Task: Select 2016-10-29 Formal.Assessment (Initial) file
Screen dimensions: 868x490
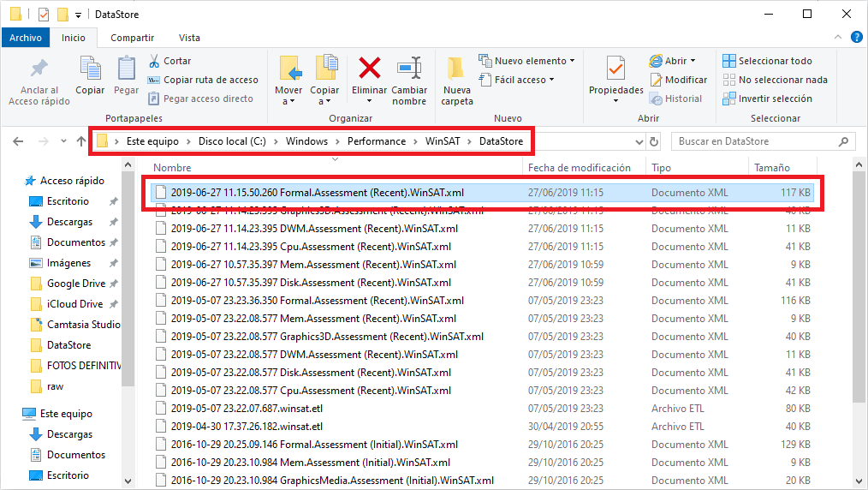Action: [314, 444]
